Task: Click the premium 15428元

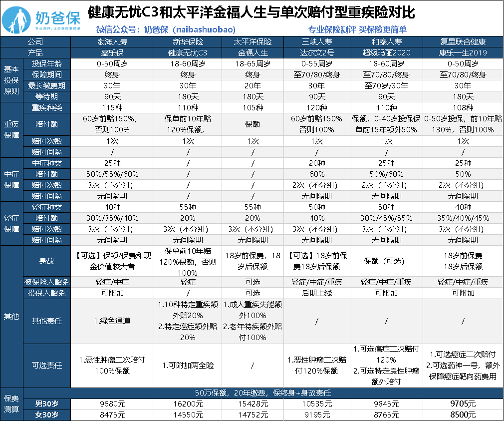Action: point(252,404)
